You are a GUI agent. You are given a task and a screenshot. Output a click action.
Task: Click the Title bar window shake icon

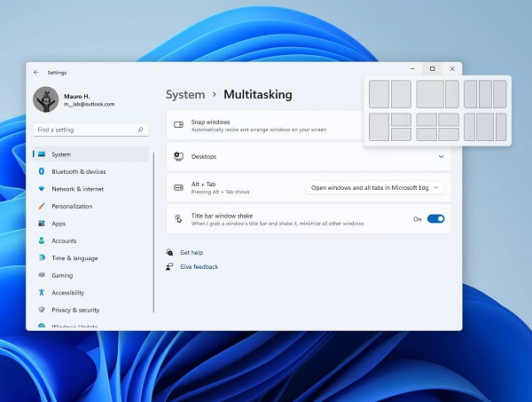point(178,219)
